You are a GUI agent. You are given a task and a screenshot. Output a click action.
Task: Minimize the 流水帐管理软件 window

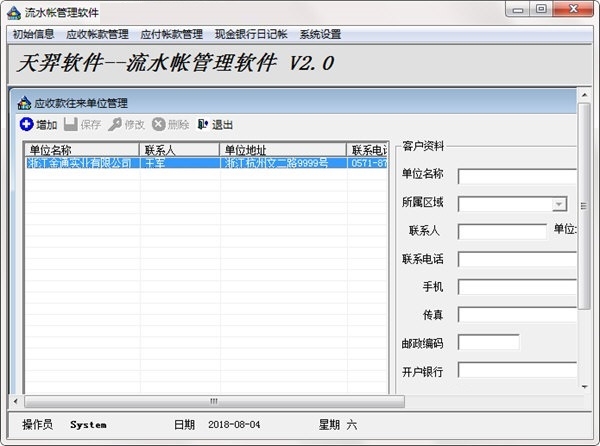[518, 10]
